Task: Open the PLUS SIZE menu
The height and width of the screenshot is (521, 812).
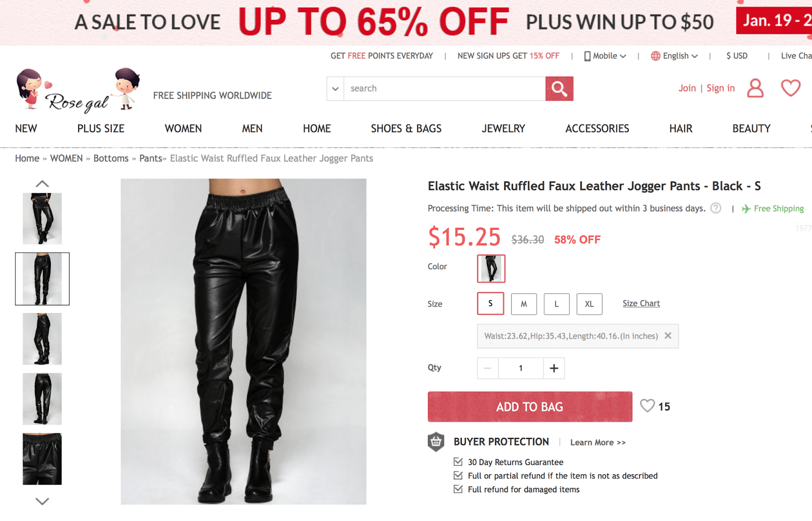Action: [x=101, y=129]
